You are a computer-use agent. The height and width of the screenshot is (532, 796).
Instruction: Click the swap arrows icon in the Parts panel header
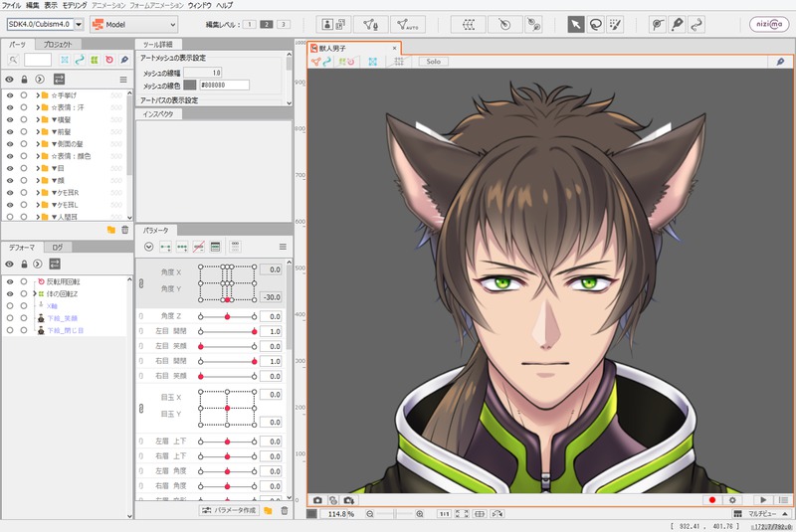tap(59, 80)
